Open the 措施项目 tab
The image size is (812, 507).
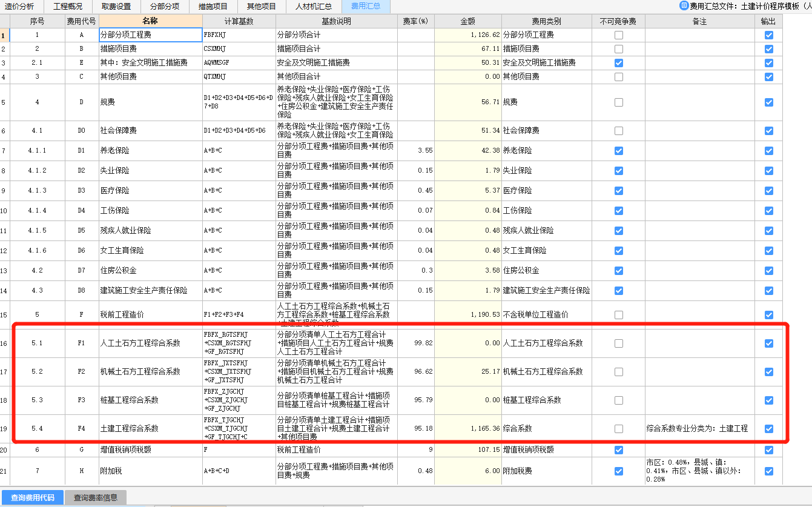(213, 7)
